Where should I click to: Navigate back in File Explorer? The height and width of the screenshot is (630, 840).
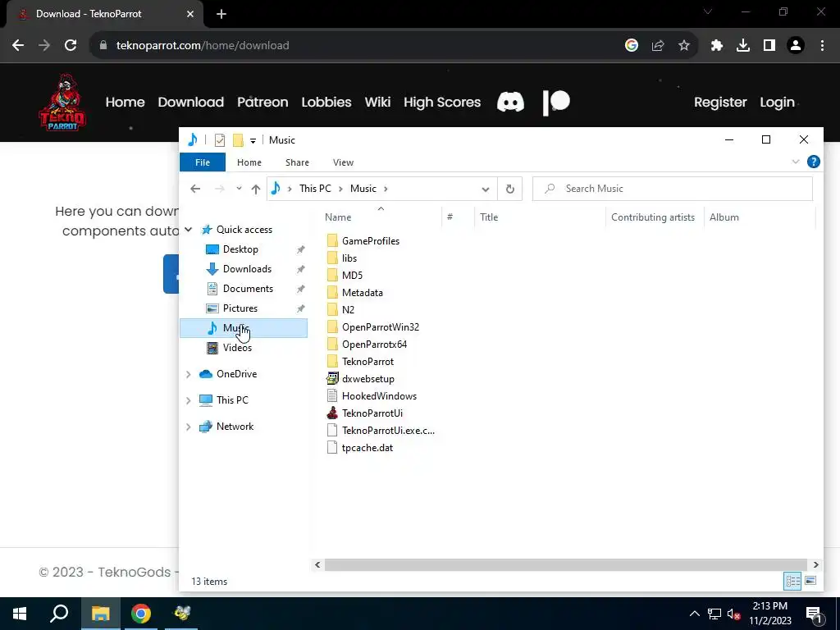pyautogui.click(x=195, y=189)
